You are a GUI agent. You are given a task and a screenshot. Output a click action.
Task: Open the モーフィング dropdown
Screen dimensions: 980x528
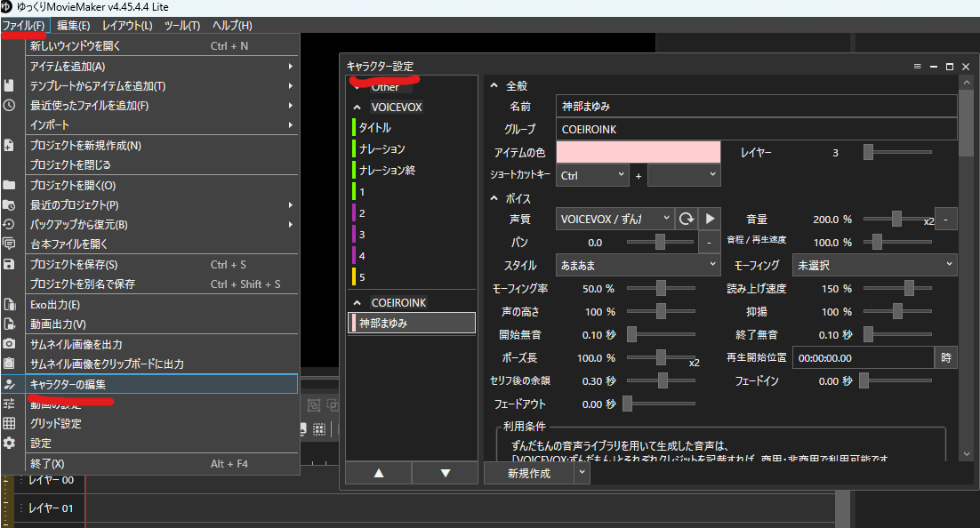(x=874, y=265)
